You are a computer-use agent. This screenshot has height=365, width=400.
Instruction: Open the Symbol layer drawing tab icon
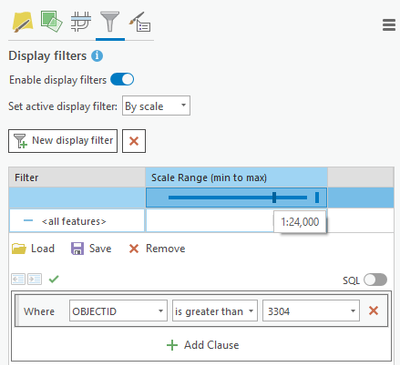pos(81,22)
